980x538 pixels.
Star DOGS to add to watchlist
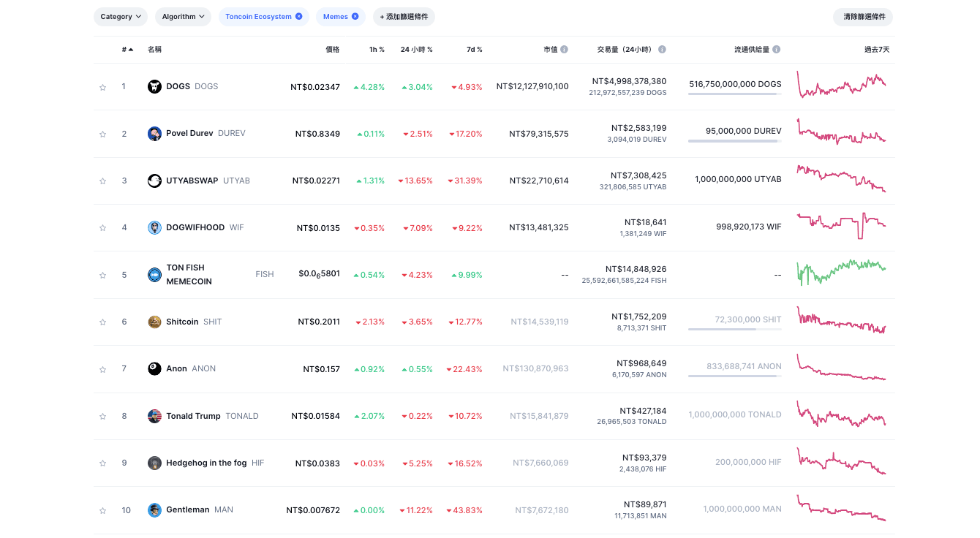(102, 87)
